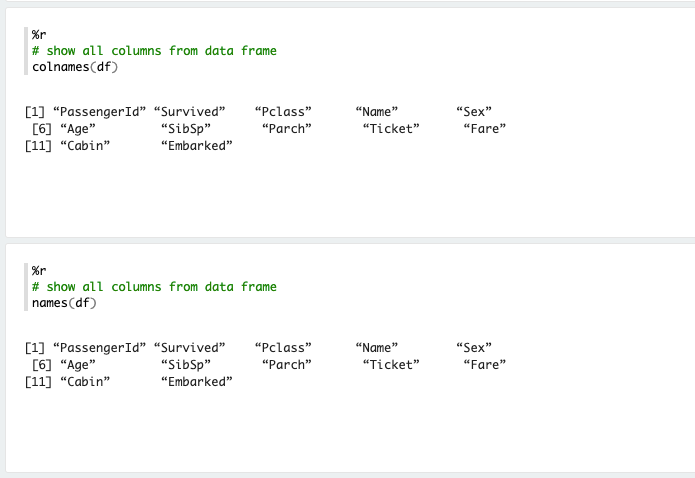Screen dimensions: 695x478
Task: Click "Pclass" in the first cell output
Action: pyautogui.click(x=283, y=111)
